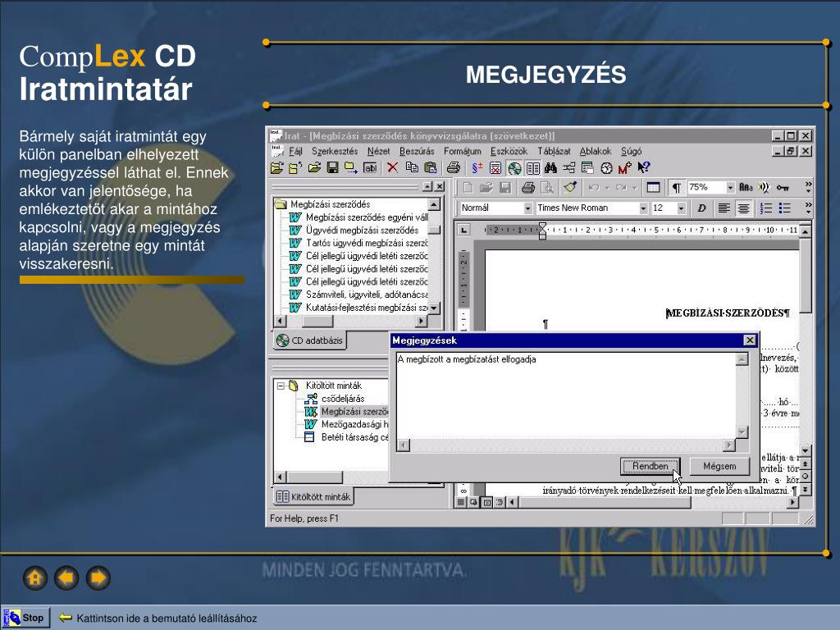Click the document with red X icon
Screen dimensions: 840x630
coord(495,168)
